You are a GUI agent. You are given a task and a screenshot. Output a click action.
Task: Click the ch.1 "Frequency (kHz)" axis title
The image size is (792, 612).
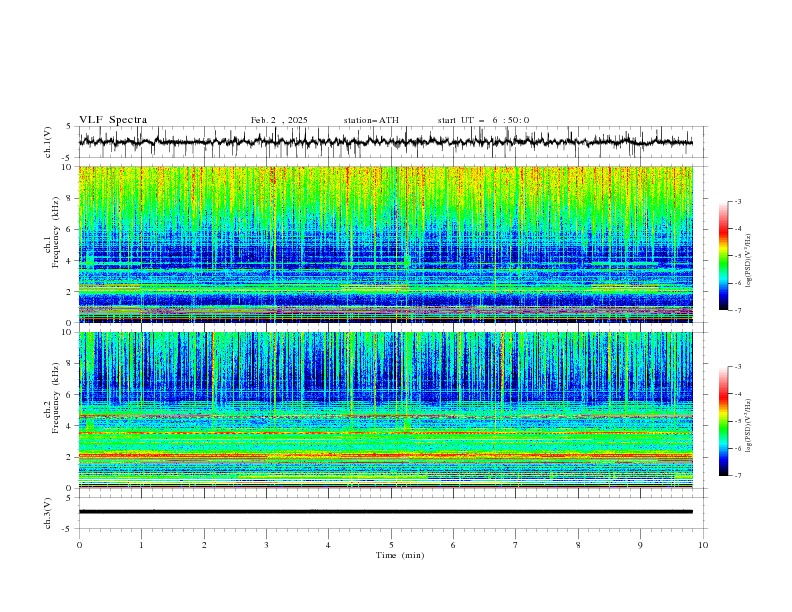(x=56, y=232)
